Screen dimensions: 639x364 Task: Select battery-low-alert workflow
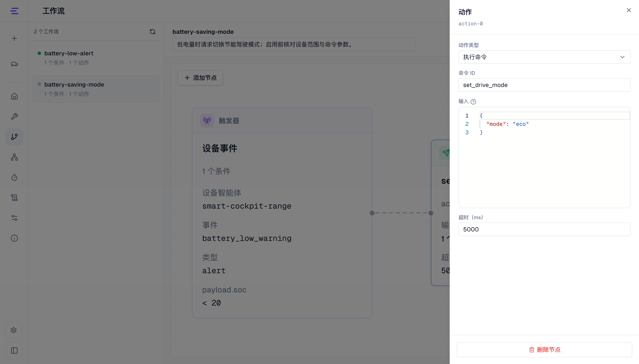coord(96,58)
